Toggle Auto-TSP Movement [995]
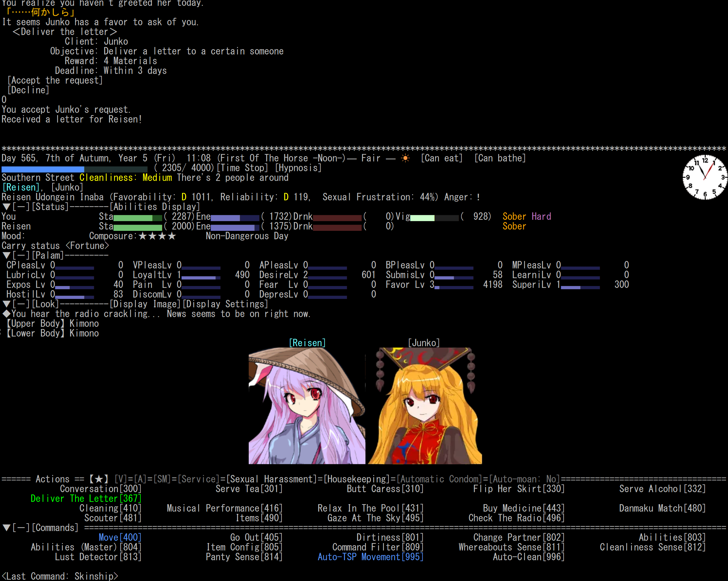728x581 pixels. [370, 557]
